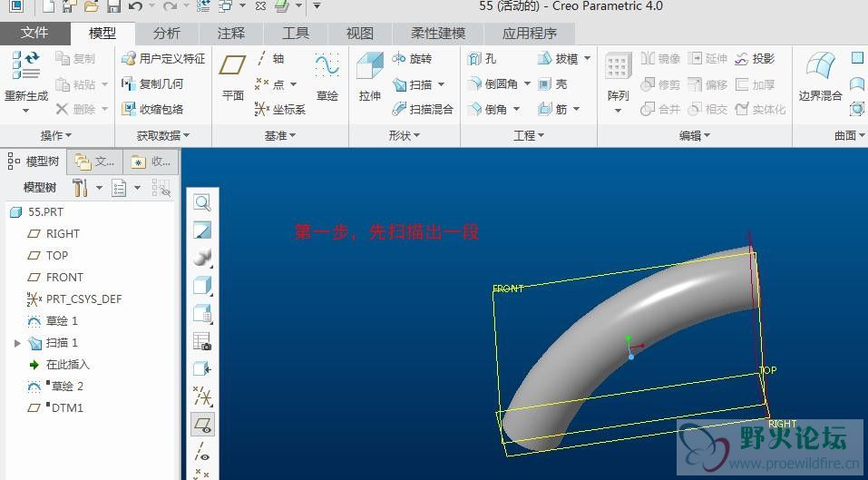Open the Model Tree (模型树) panel tab
868x480 pixels.
(x=34, y=162)
